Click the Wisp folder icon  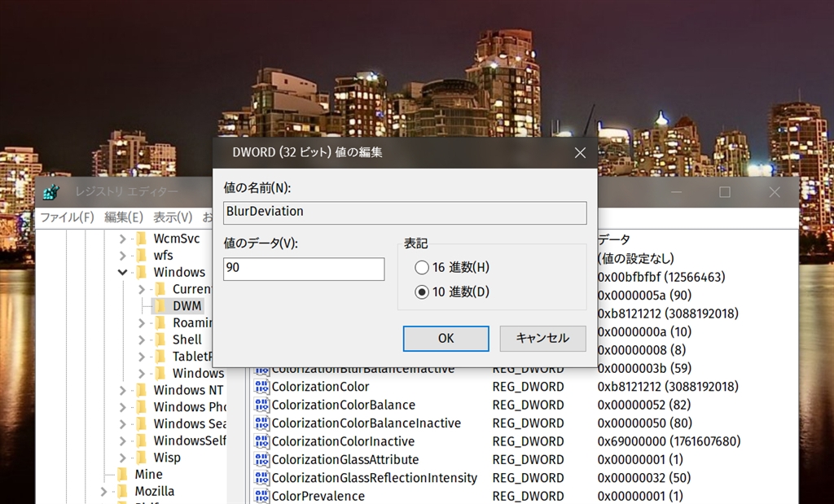click(x=141, y=458)
